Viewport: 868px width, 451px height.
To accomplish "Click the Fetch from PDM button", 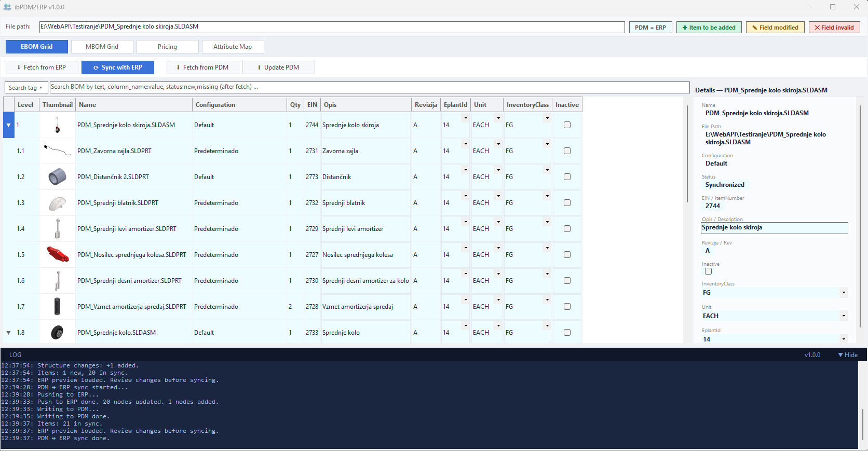I will 203,67.
